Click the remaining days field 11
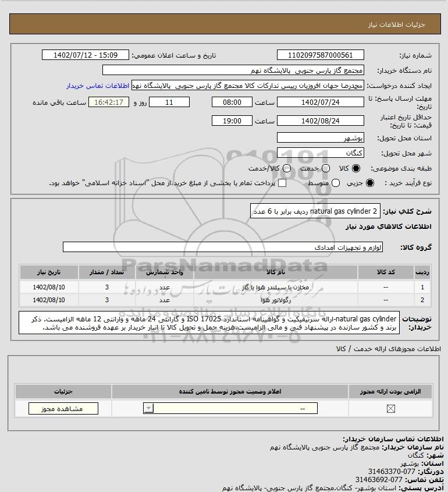 tap(169, 102)
